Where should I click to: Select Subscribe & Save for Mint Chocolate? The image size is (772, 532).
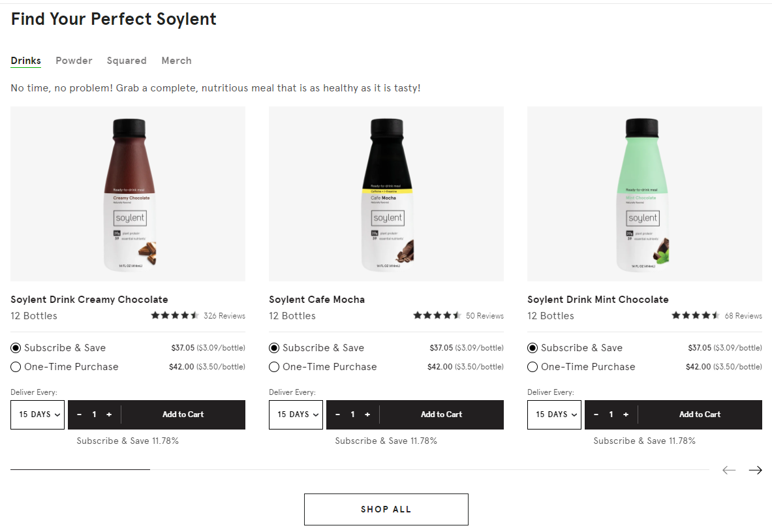pos(533,348)
